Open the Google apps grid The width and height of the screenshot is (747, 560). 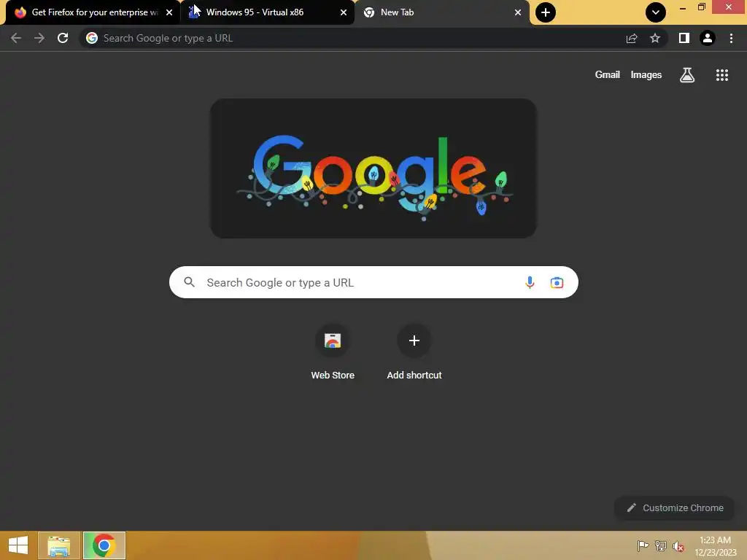[722, 75]
